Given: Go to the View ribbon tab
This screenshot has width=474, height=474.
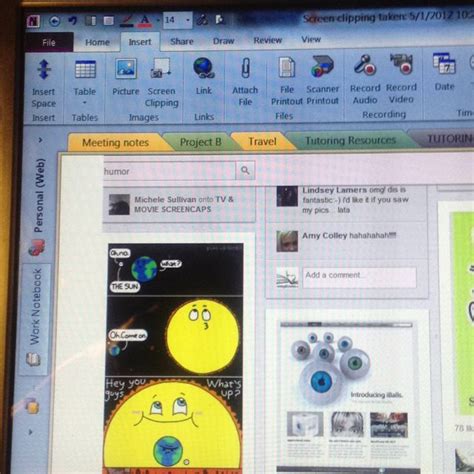Looking at the screenshot, I should 311,39.
